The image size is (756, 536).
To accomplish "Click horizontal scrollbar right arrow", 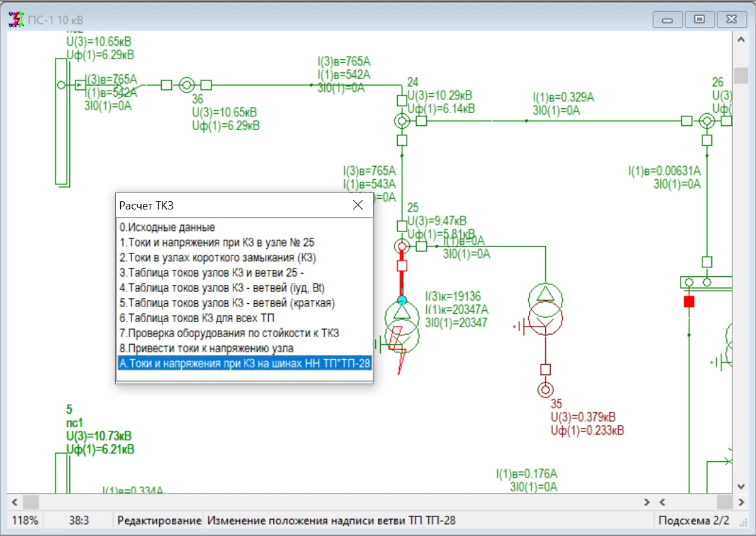I will [646, 502].
